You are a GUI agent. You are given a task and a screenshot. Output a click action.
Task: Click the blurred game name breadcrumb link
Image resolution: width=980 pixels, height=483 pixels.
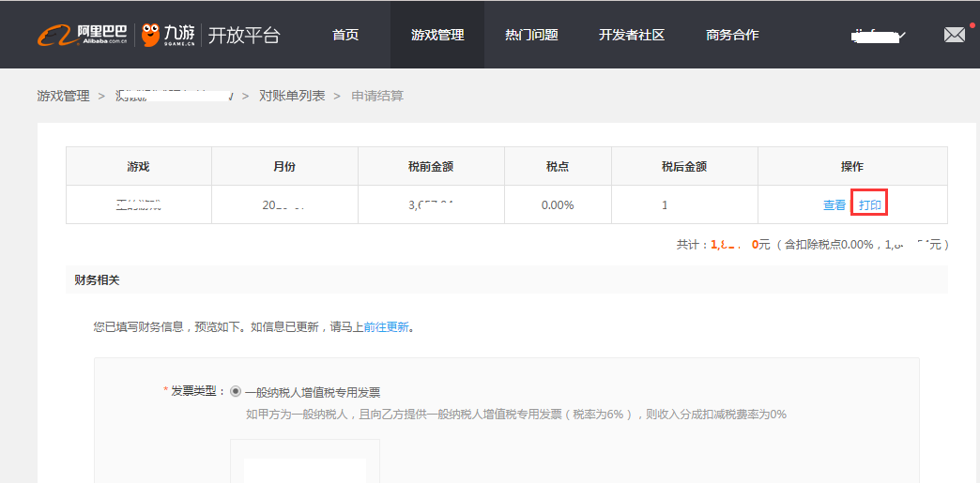(x=174, y=96)
